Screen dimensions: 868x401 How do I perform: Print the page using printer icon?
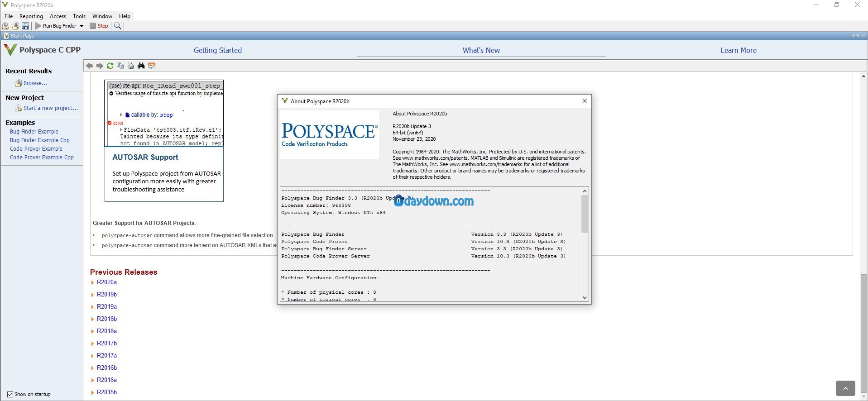(131, 66)
